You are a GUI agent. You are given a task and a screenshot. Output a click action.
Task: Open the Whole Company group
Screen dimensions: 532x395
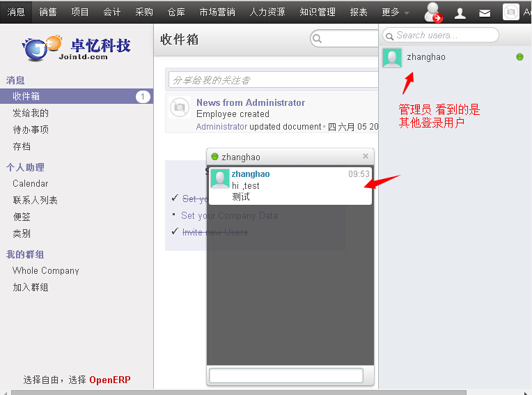coord(46,270)
